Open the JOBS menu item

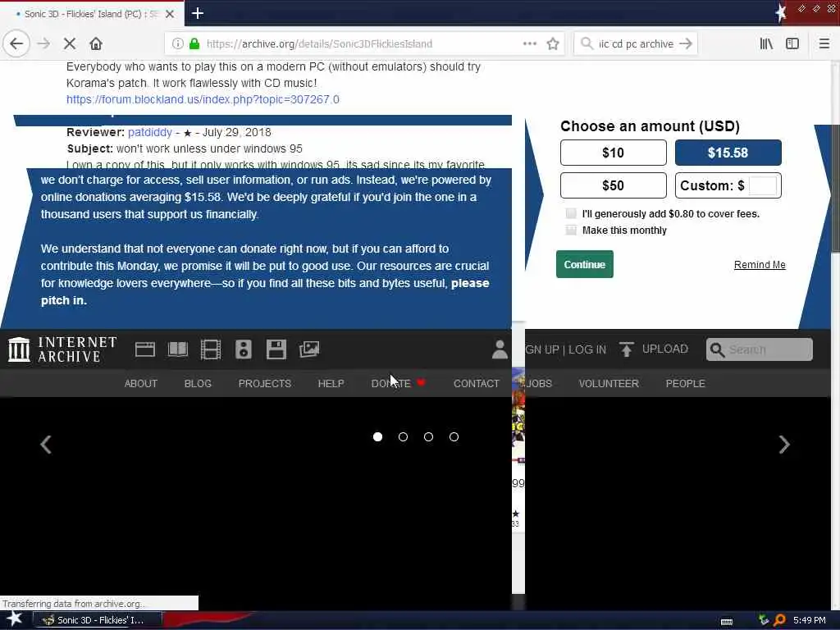(x=539, y=384)
